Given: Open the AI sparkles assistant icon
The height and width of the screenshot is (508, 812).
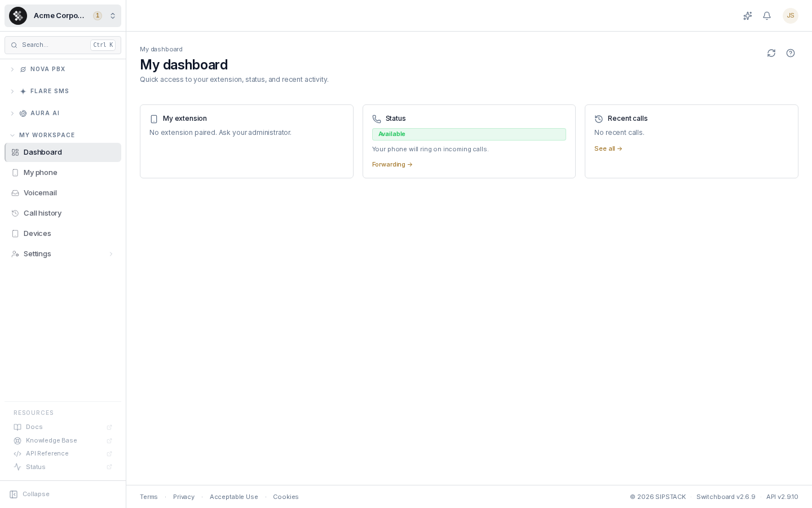Looking at the screenshot, I should coord(748,16).
